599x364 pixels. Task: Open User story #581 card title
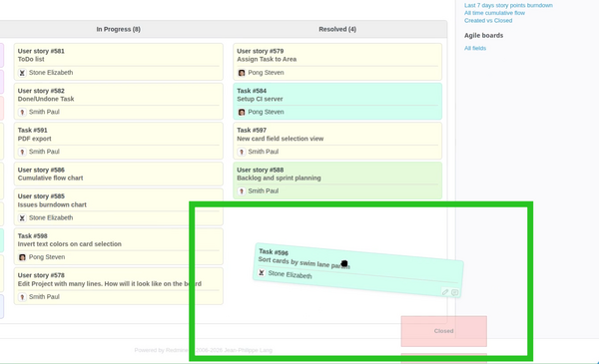(x=41, y=51)
